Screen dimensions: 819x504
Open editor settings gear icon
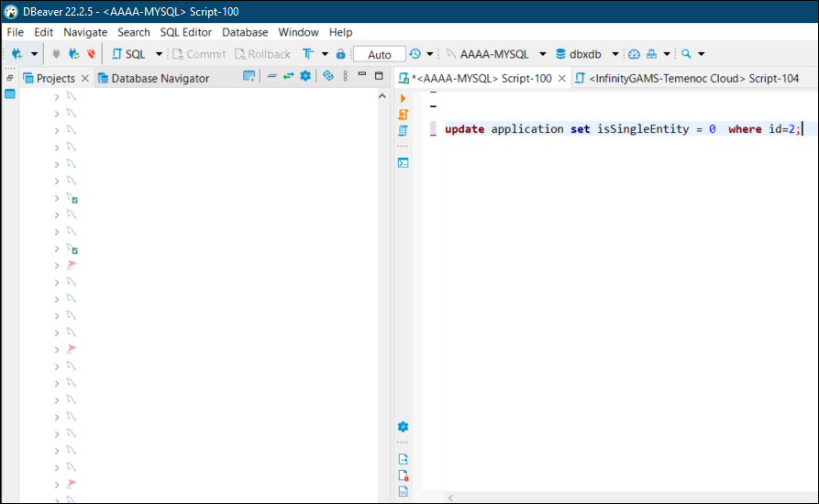click(403, 427)
